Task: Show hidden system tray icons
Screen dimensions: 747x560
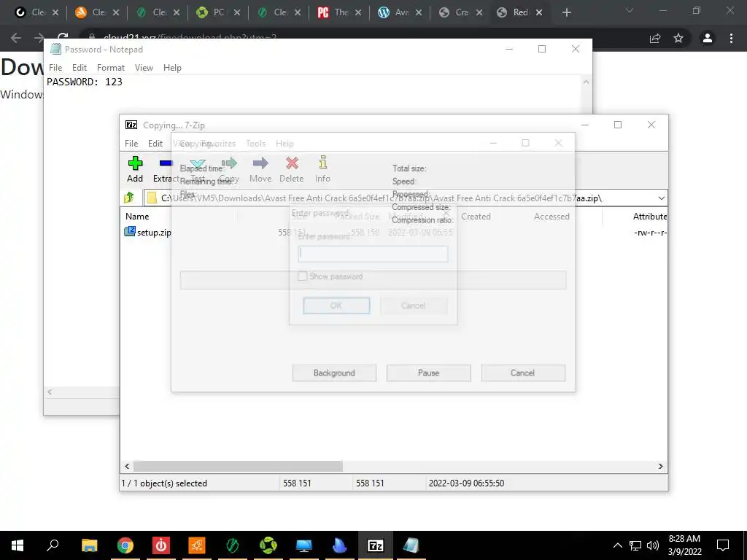Action: pos(617,545)
